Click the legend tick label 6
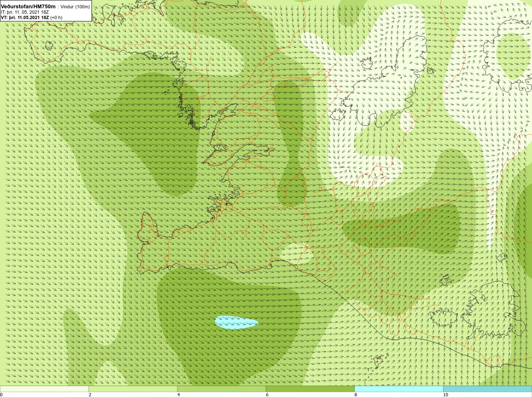Image resolution: width=532 pixels, height=398 pixels. (x=267, y=395)
